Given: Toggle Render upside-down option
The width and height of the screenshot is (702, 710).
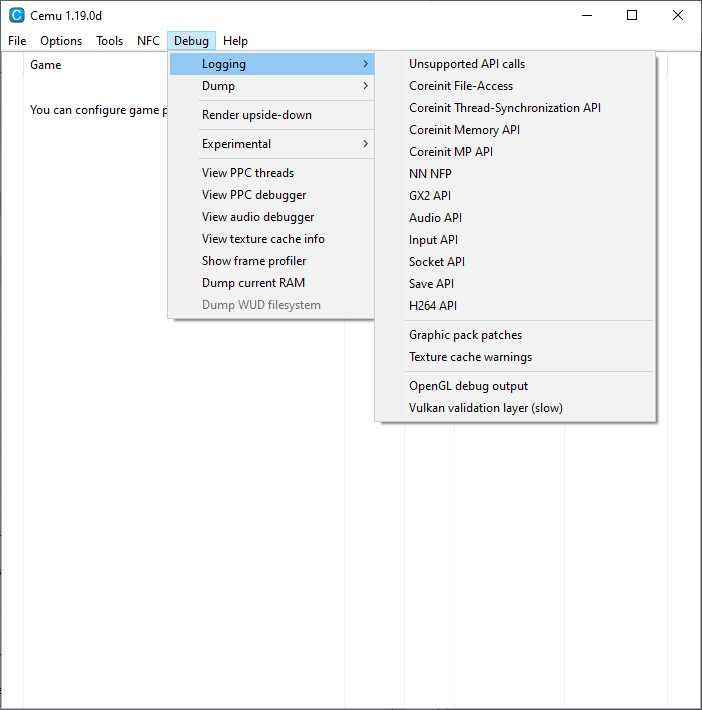Looking at the screenshot, I should pyautogui.click(x=272, y=115).
